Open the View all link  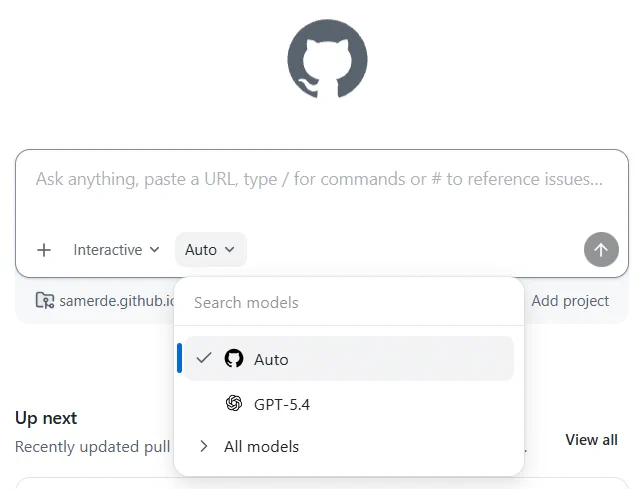point(591,440)
